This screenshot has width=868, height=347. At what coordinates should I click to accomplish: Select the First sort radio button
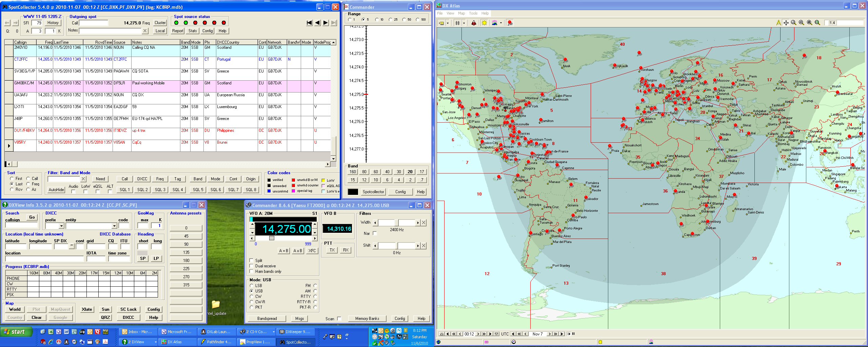point(12,179)
